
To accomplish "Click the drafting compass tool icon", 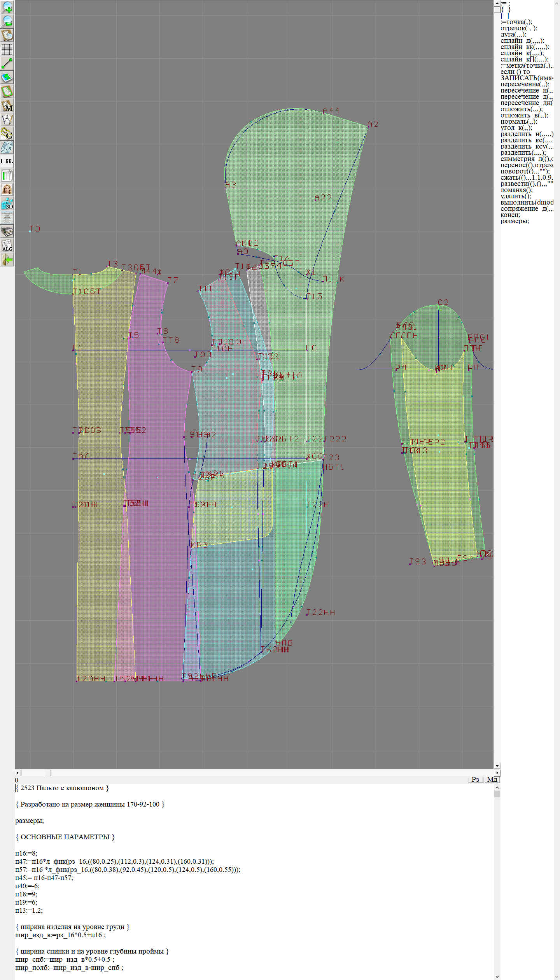I will tap(7, 119).
